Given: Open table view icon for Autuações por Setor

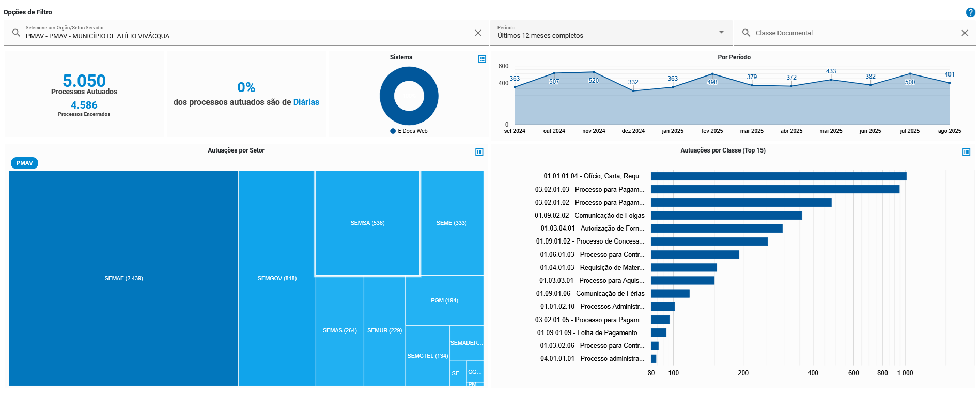Looking at the screenshot, I should point(479,152).
